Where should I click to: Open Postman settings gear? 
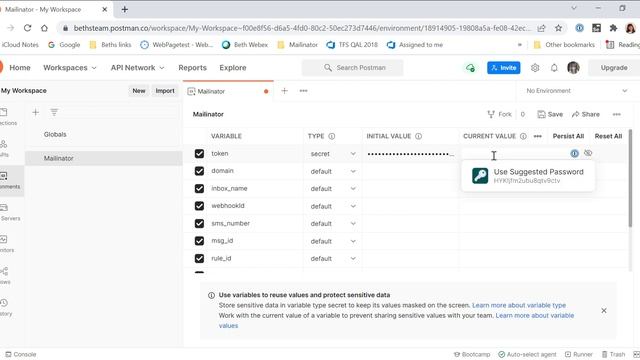coord(535,68)
